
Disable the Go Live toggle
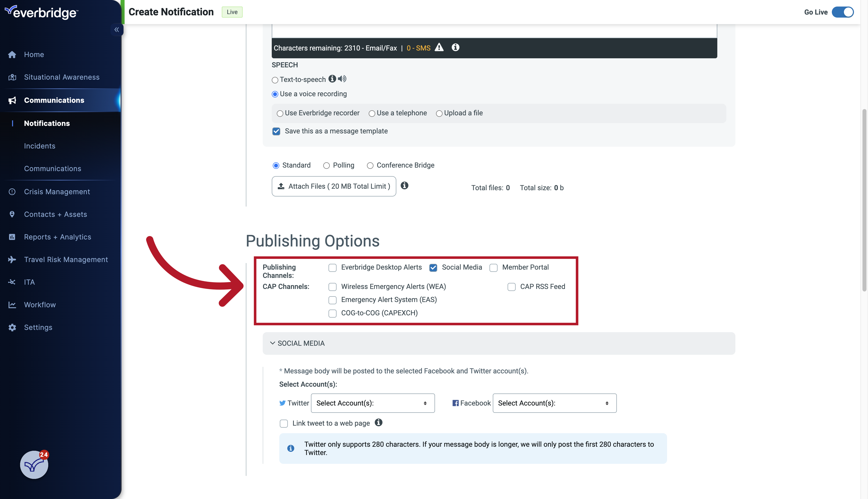tap(842, 12)
